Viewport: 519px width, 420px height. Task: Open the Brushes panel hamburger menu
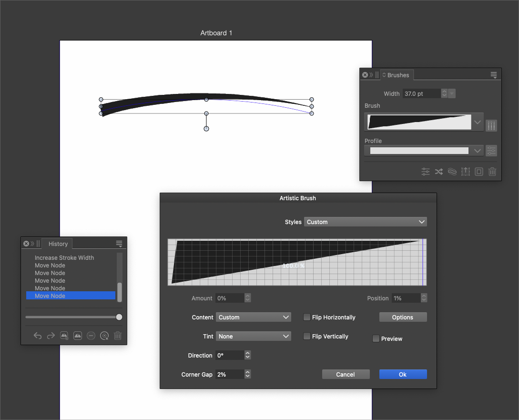pyautogui.click(x=494, y=75)
